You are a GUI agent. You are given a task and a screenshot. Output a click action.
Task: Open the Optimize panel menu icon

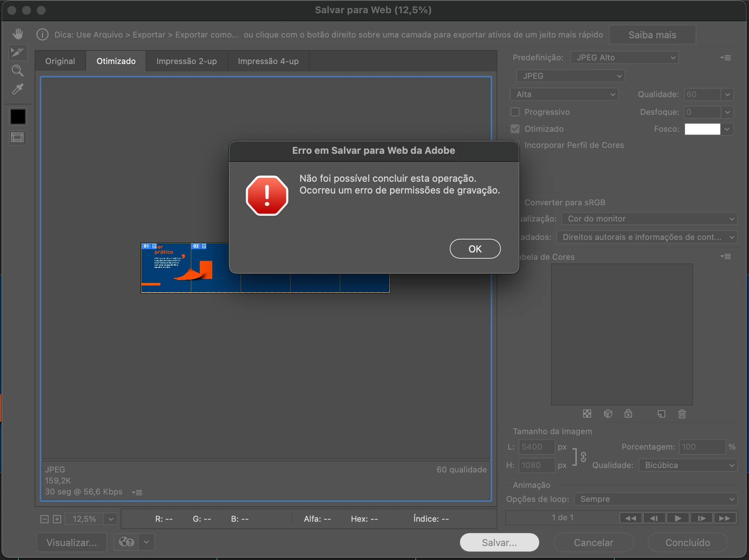tap(725, 58)
